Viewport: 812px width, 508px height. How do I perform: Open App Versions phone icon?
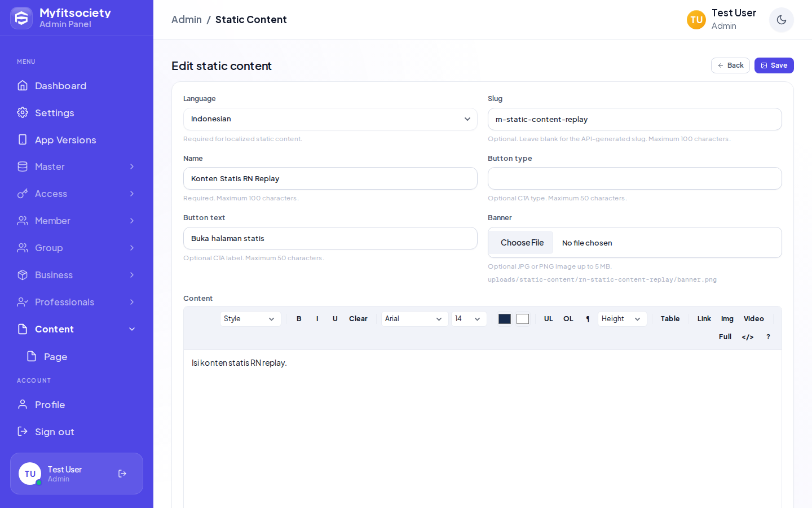(x=23, y=139)
